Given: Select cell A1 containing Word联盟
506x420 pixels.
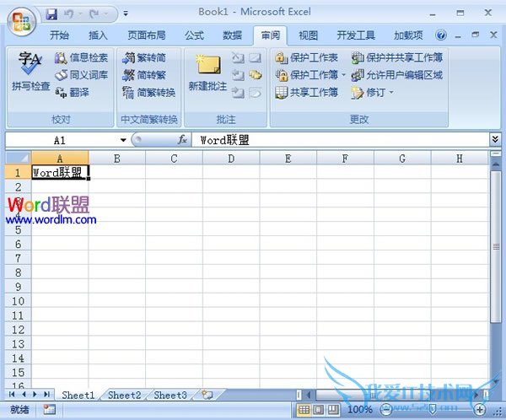Looking at the screenshot, I should [x=60, y=172].
